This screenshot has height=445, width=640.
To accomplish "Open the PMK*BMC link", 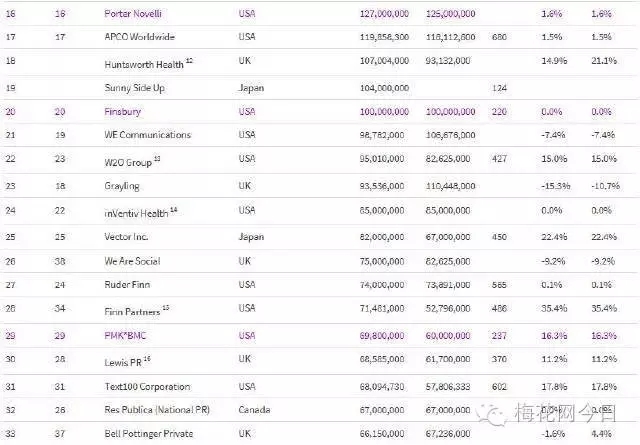I will 127,333.
